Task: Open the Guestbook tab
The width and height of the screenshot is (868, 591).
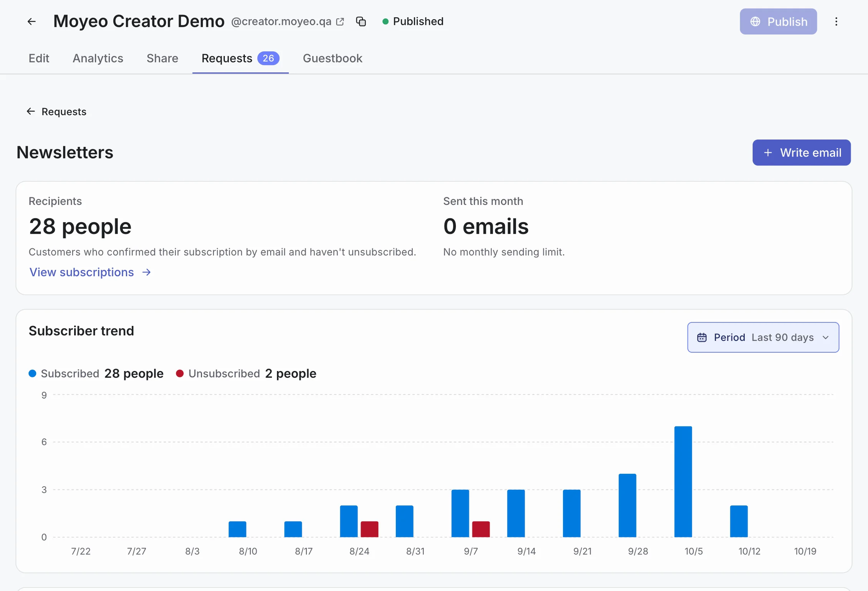Action: click(333, 58)
